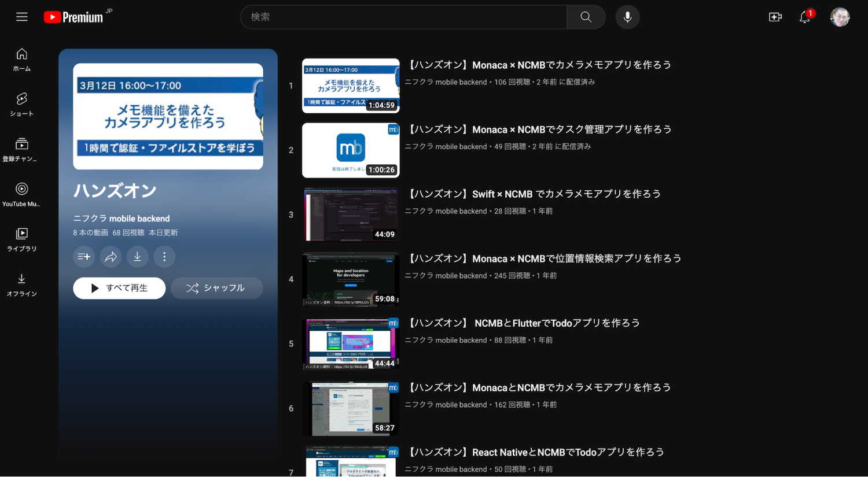
Task: Open thumbnail of video 1 (1:04:59)
Action: [x=351, y=86]
